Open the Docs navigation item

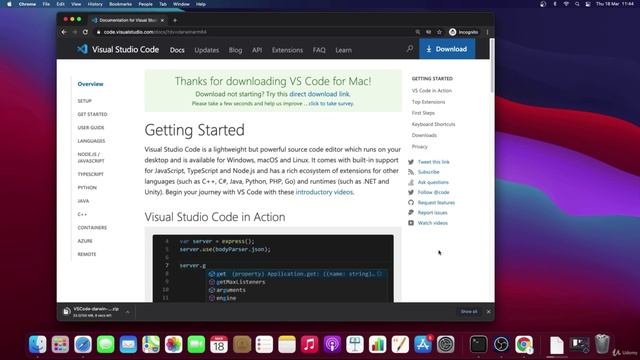click(x=177, y=50)
